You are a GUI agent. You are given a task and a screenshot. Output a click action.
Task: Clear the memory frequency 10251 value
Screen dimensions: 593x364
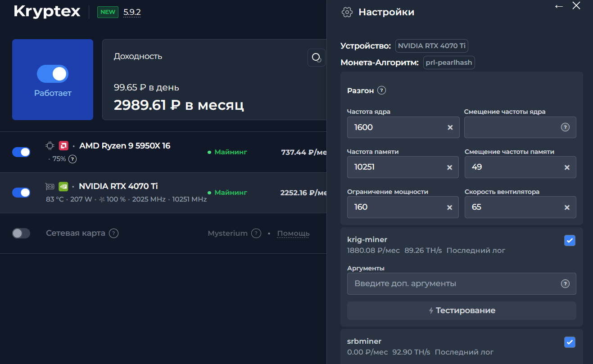tap(449, 167)
